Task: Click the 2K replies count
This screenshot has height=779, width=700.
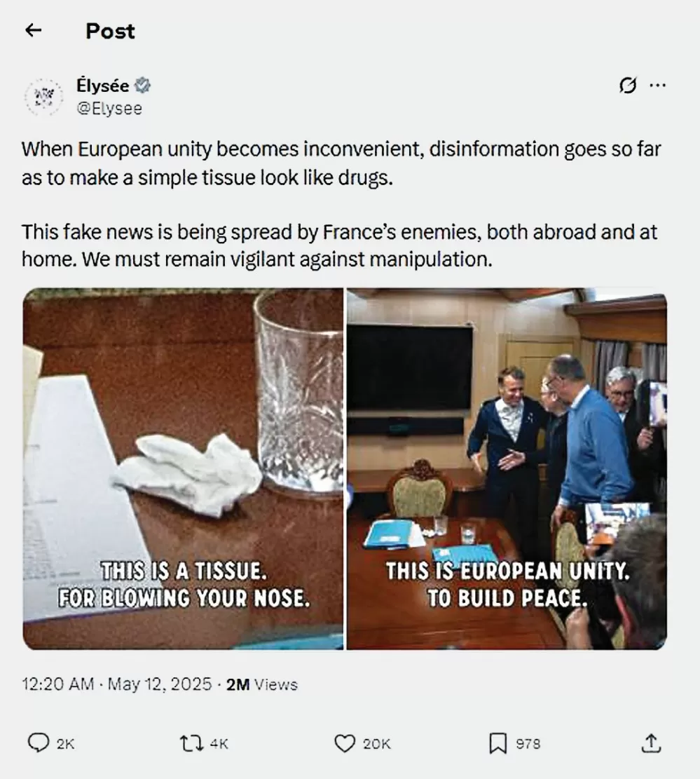Action: coord(65,744)
